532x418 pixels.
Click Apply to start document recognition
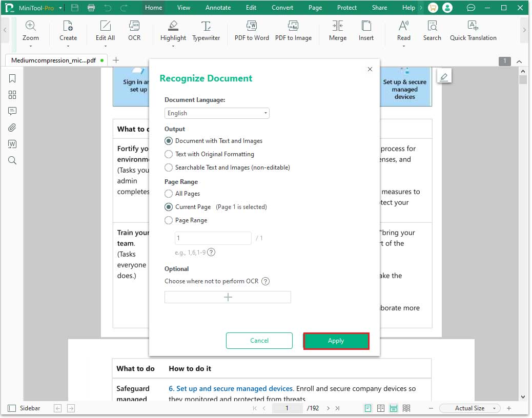336,341
